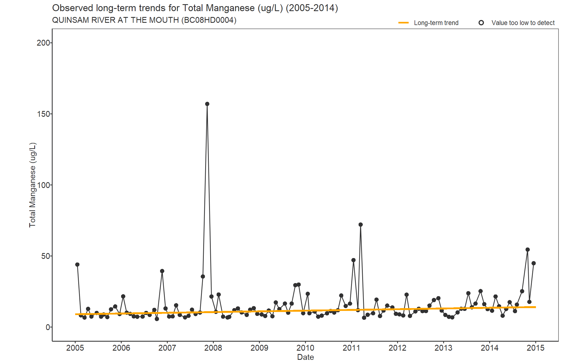Screen dimensions: 588x364
Task: Click the x-axis tick label 2014
Action: (x=489, y=348)
